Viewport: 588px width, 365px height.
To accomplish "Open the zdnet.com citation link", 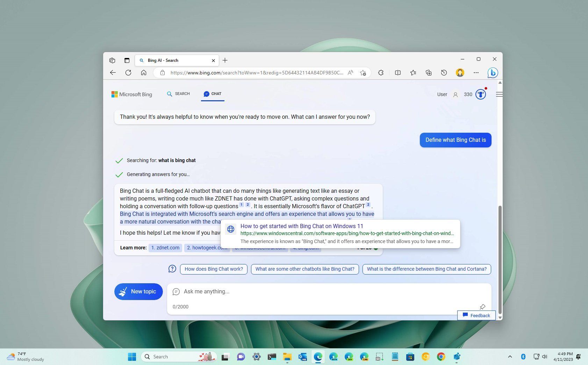I will click(165, 248).
